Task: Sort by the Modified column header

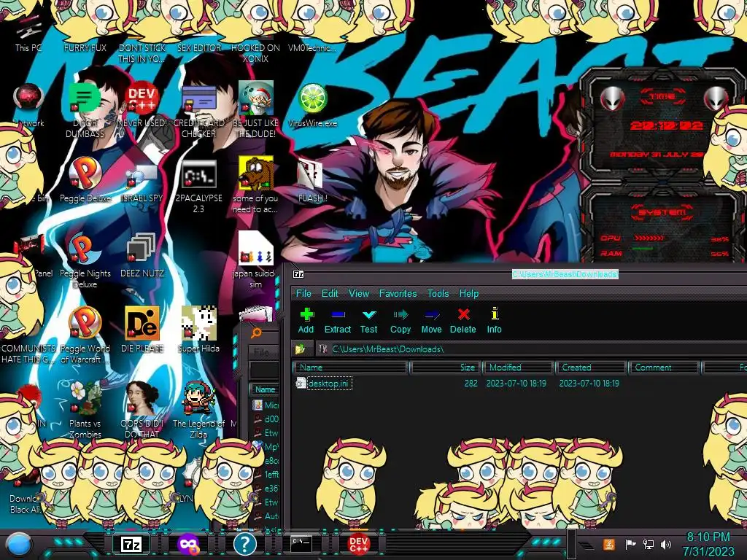Action: [518, 367]
